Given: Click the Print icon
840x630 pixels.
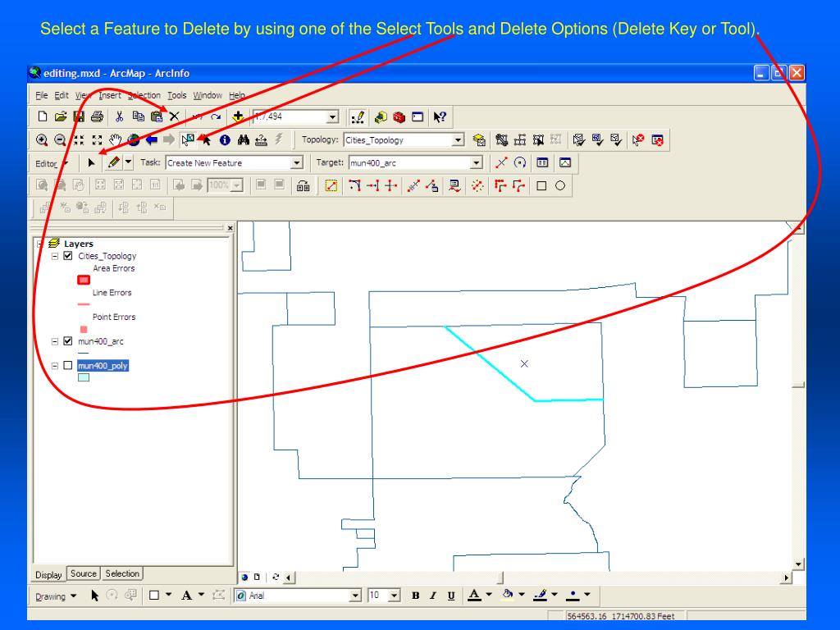Looking at the screenshot, I should [x=97, y=116].
